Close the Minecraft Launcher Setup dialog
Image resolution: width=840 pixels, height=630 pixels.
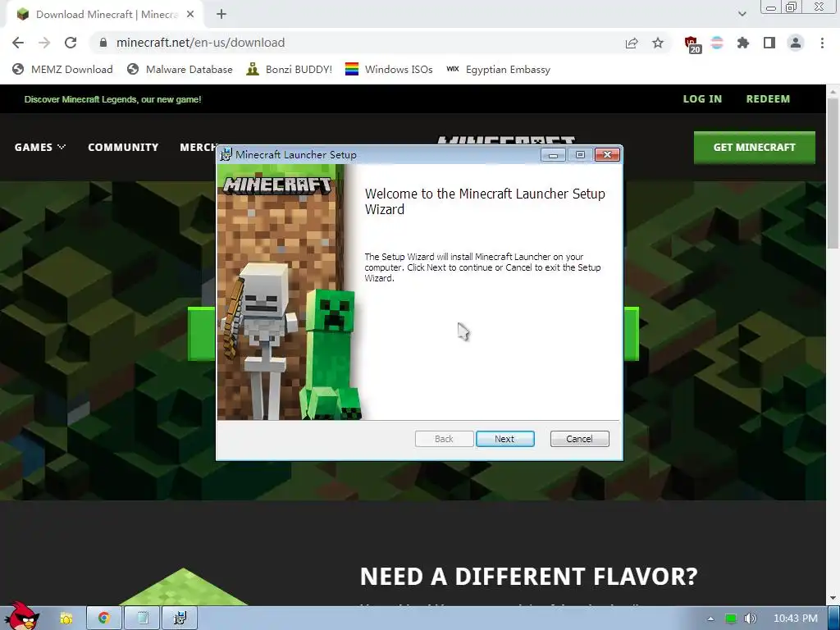(607, 155)
